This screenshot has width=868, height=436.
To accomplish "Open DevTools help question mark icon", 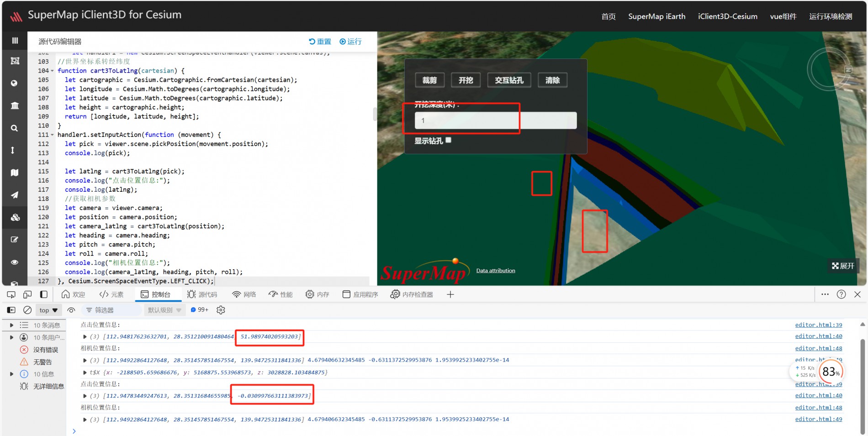I will click(x=841, y=294).
